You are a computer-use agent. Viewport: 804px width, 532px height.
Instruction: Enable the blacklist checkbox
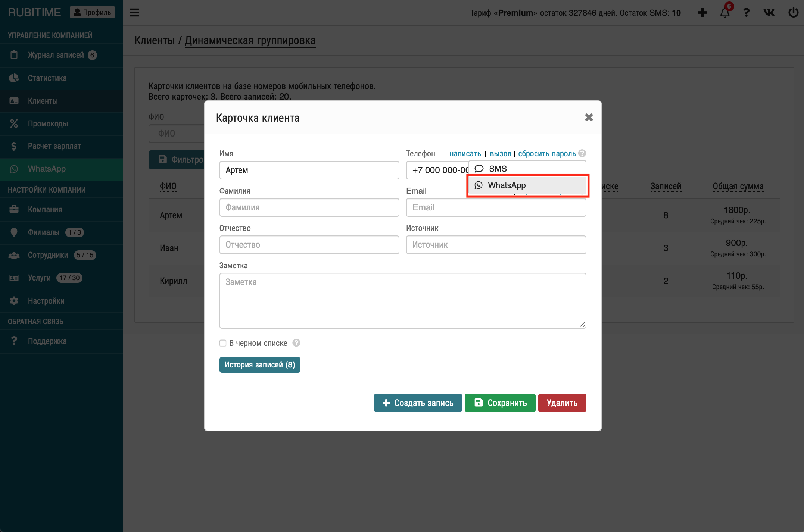(x=223, y=343)
